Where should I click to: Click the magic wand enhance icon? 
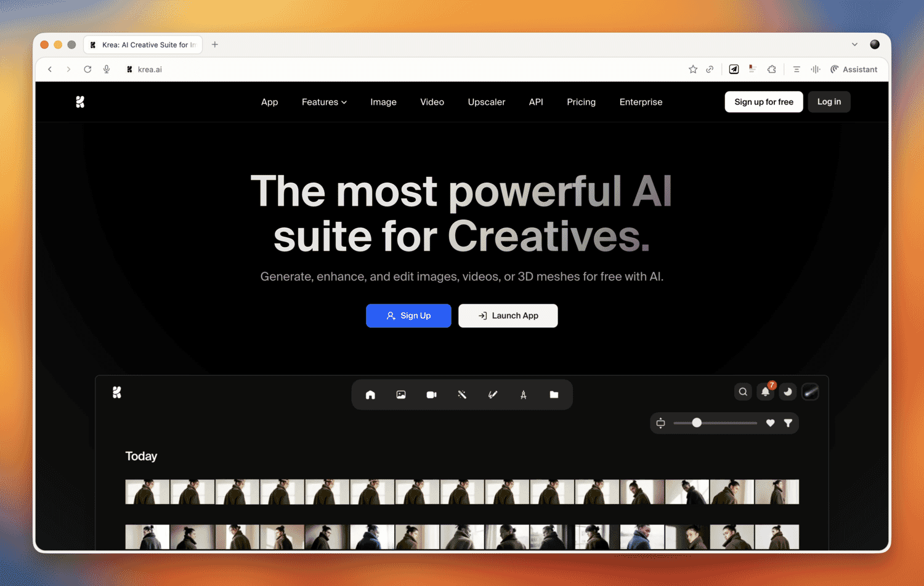coord(462,394)
